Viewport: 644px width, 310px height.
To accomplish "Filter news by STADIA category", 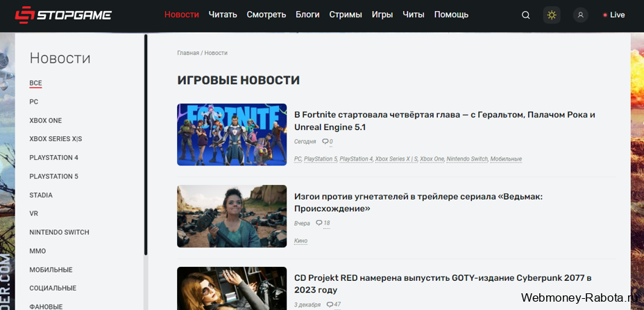I will coord(41,195).
